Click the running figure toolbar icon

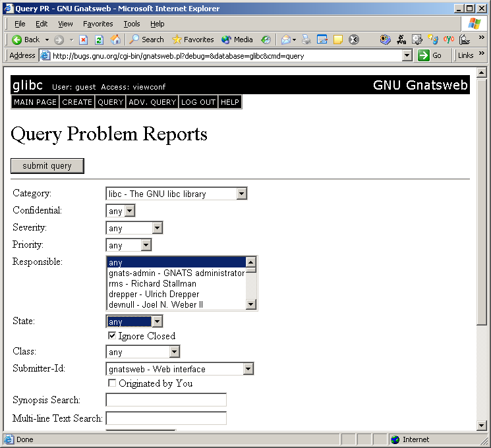click(x=401, y=40)
